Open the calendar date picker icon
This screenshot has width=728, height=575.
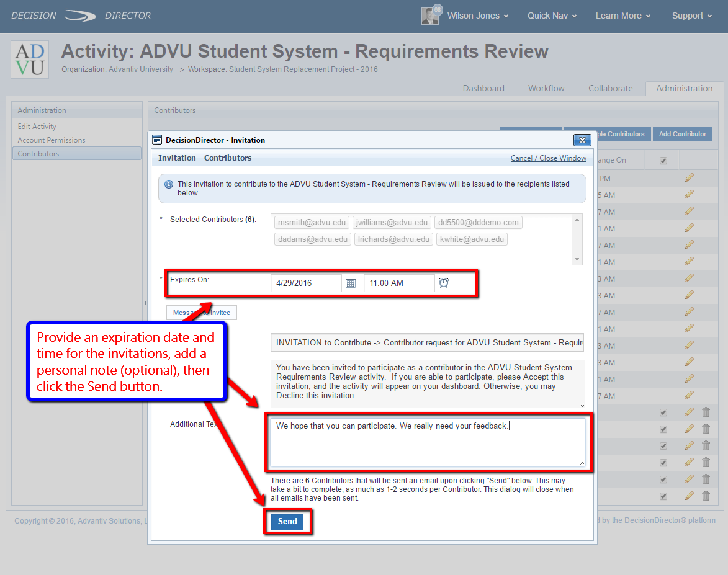click(351, 283)
